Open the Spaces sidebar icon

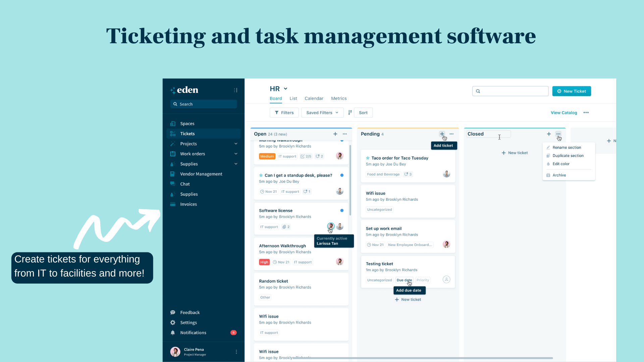(173, 123)
